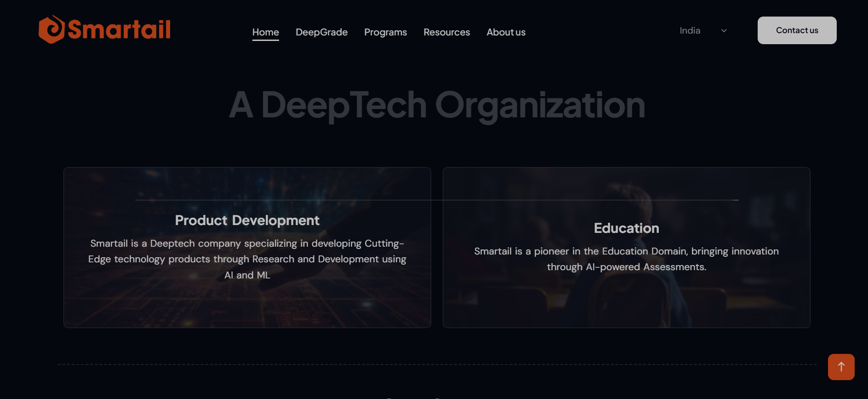
Task: Open the Resources menu
Action: pos(446,32)
